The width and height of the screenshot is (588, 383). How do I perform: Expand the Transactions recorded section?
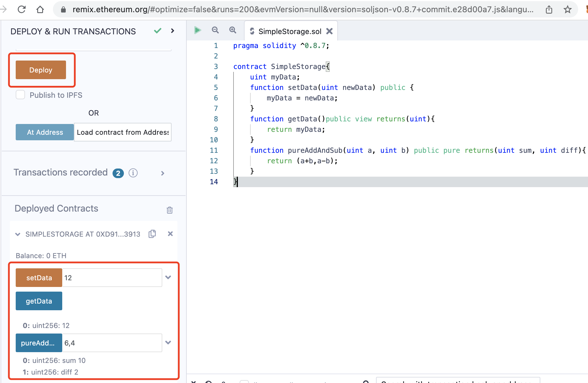pyautogui.click(x=163, y=173)
